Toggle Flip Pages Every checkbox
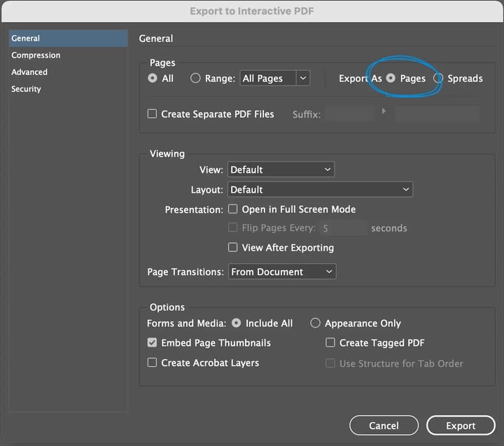 pos(232,228)
